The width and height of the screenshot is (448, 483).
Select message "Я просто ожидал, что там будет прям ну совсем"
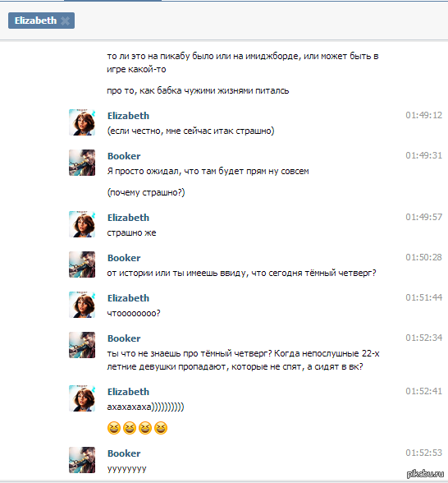click(x=208, y=171)
